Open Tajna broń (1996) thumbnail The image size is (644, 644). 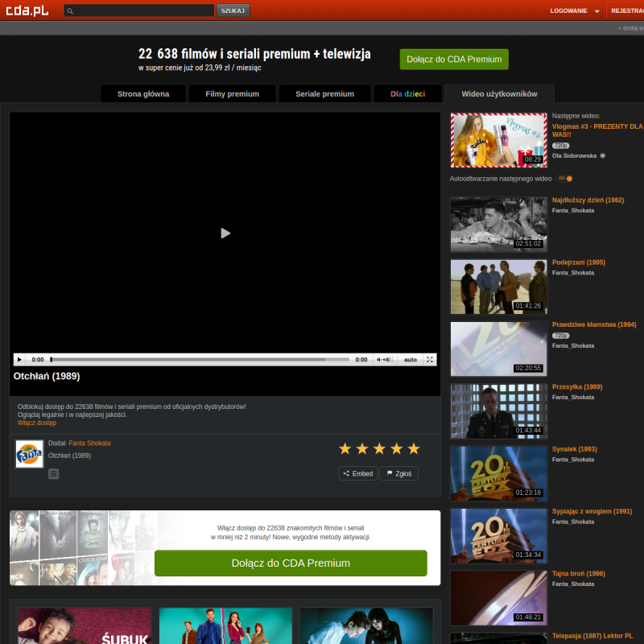[498, 598]
